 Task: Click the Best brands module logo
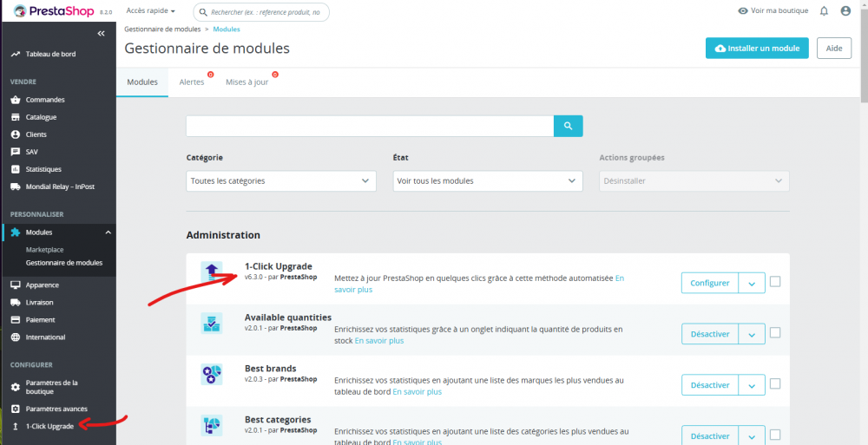coord(212,374)
